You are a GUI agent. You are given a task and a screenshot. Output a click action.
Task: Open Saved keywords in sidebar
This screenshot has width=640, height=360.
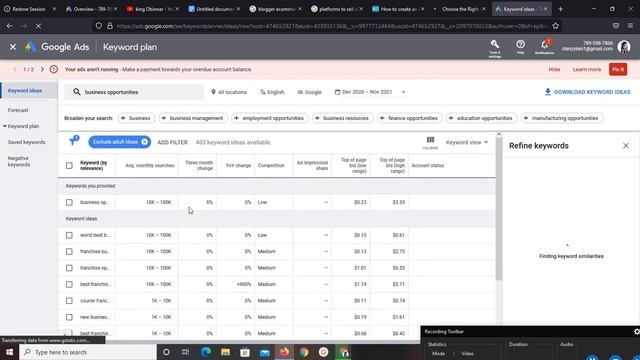[x=27, y=142]
